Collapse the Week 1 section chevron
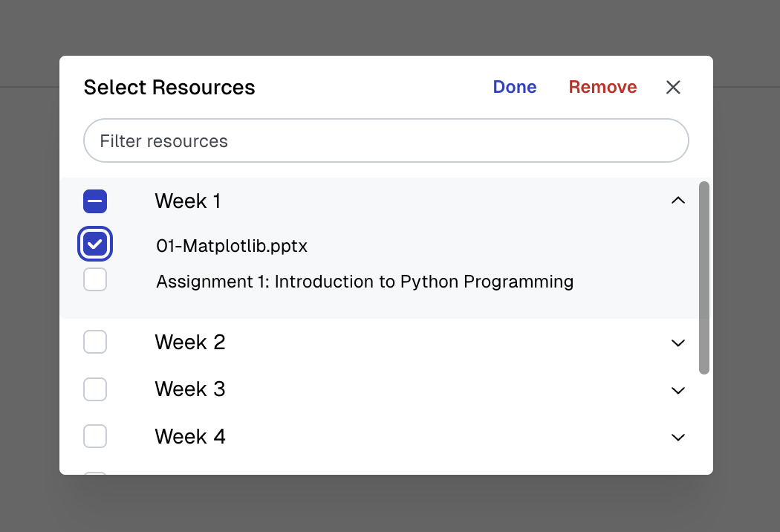Image resolution: width=780 pixels, height=532 pixels. pos(677,201)
